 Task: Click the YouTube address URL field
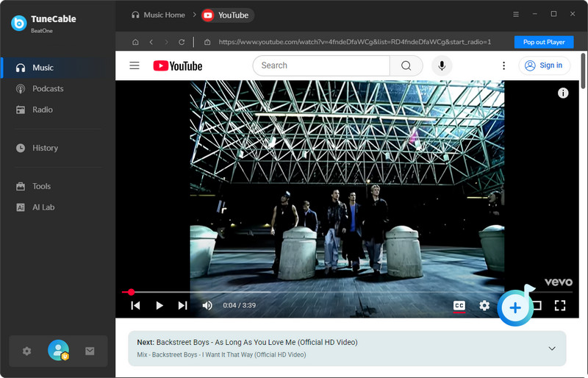[355, 42]
